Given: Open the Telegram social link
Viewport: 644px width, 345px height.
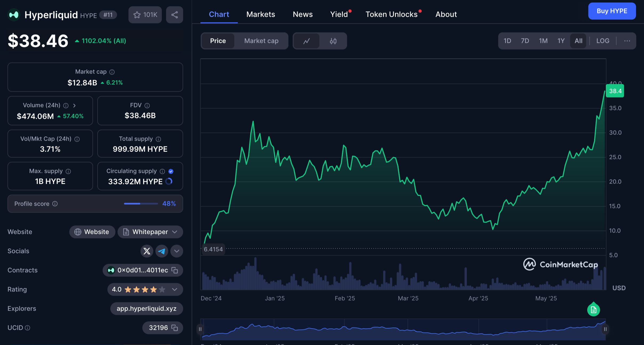Looking at the screenshot, I should point(162,251).
